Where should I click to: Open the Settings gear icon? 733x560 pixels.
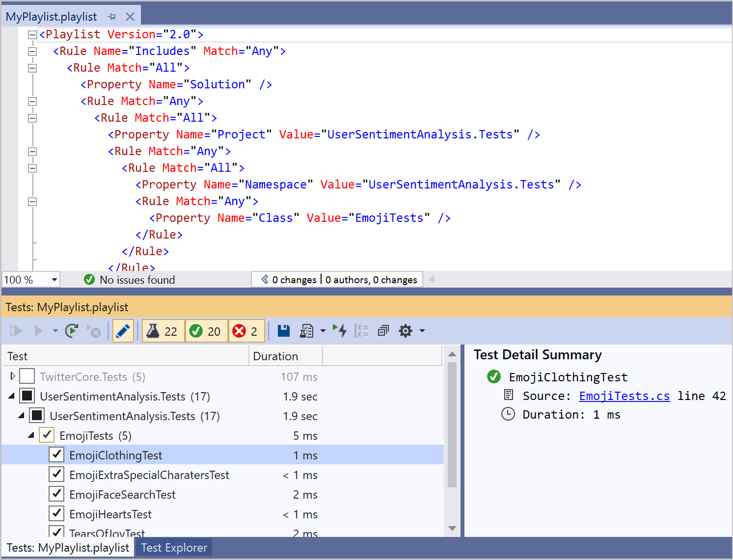click(406, 331)
